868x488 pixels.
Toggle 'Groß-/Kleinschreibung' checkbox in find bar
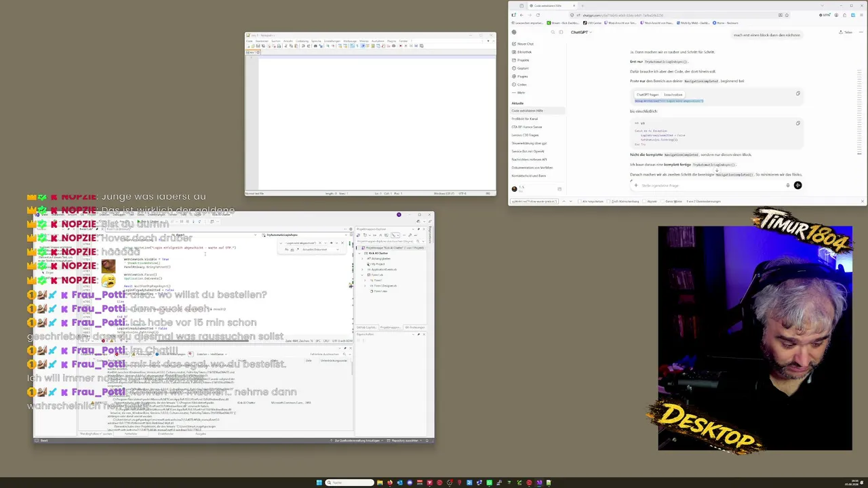click(608, 201)
